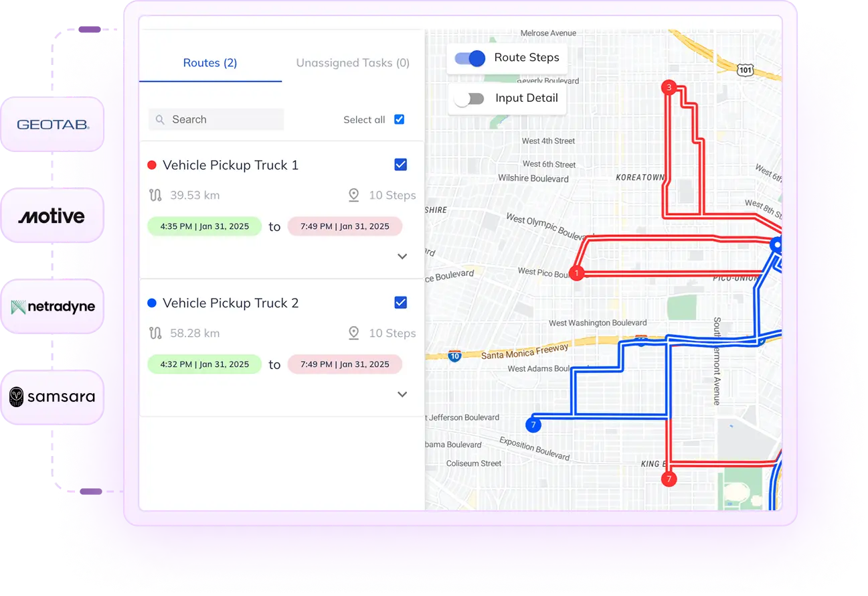Image resolution: width=868 pixels, height=596 pixels.
Task: Click the distance icon beside 39.53 km
Action: pyautogui.click(x=155, y=195)
